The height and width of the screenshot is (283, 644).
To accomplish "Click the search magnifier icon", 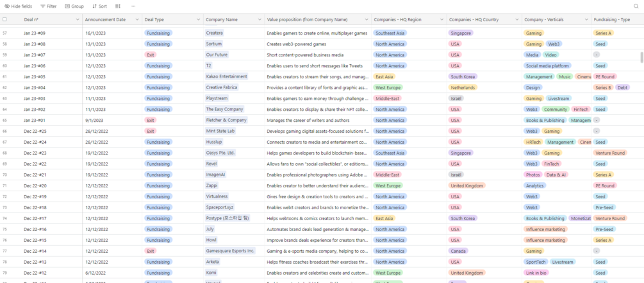I will pos(636,6).
